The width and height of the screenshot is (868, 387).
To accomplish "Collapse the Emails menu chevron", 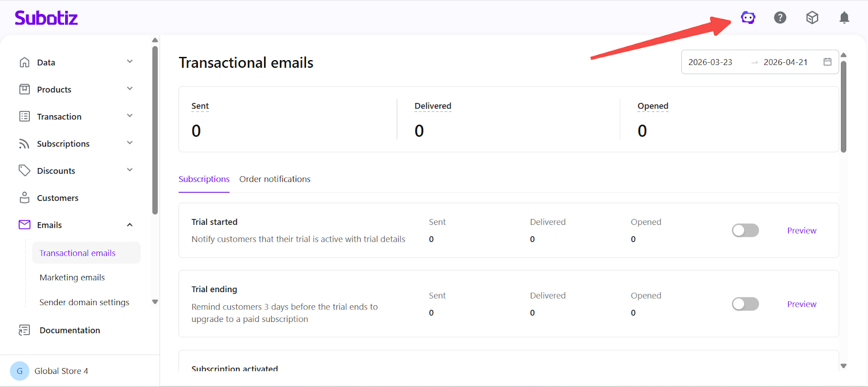I will point(130,225).
